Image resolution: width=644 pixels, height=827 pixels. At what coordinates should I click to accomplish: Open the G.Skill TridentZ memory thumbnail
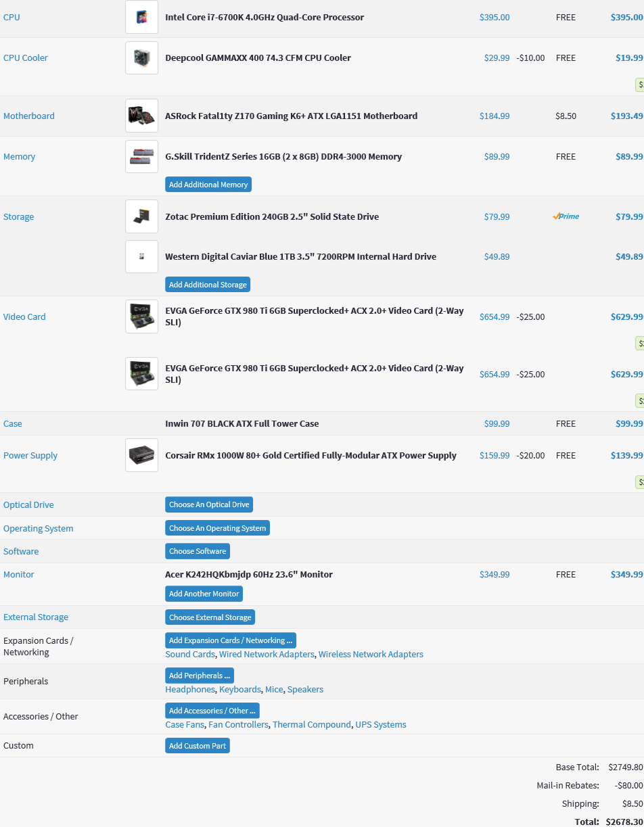coord(141,156)
